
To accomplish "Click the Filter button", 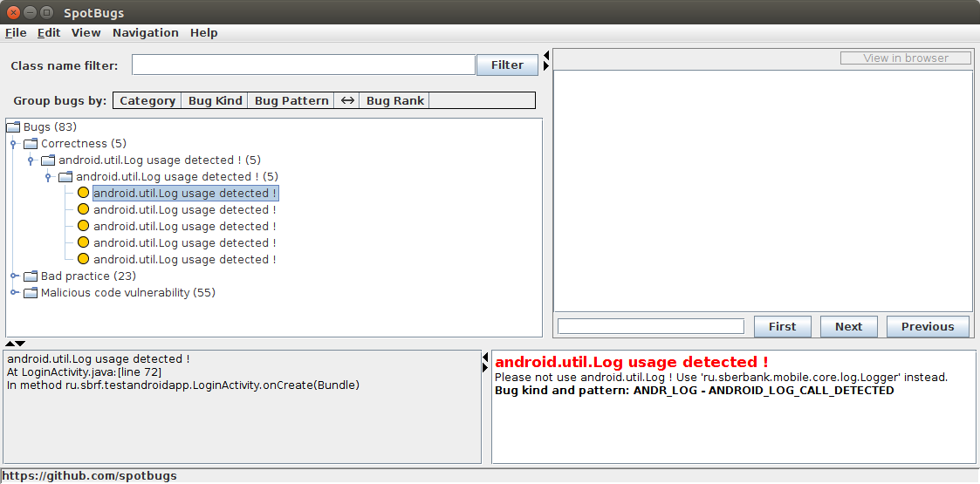I will click(x=508, y=65).
